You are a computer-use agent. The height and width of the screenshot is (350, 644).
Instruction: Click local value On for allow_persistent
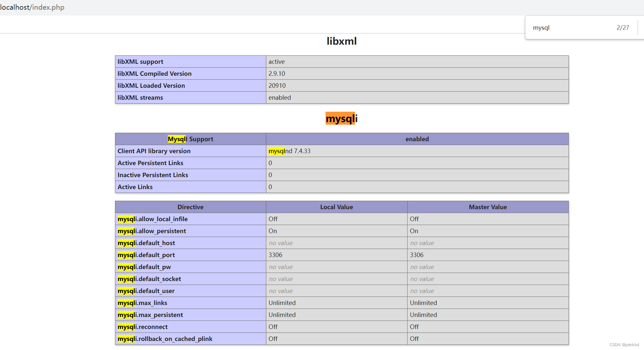(x=272, y=231)
